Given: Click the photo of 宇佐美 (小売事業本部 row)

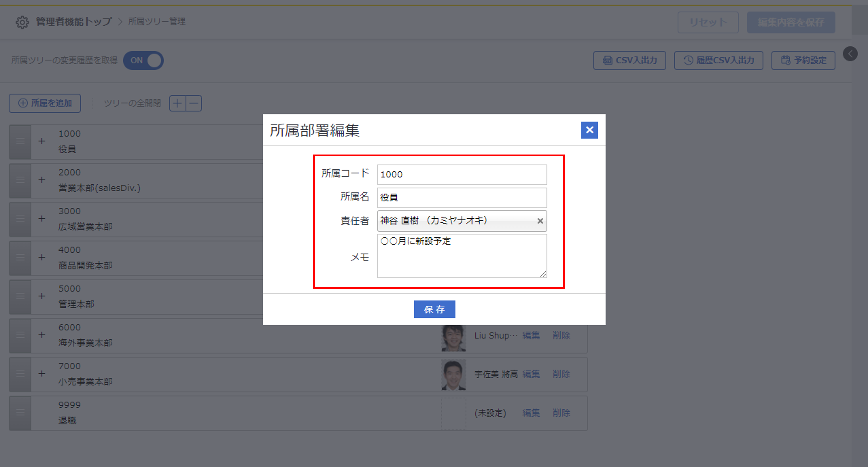Looking at the screenshot, I should 454,375.
